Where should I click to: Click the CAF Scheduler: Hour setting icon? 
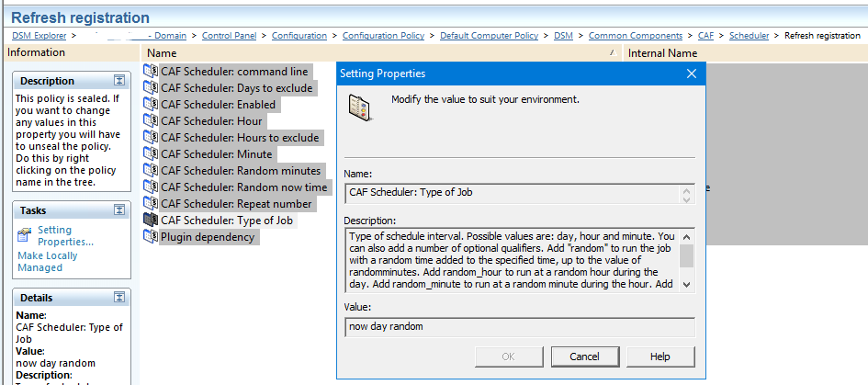[151, 121]
